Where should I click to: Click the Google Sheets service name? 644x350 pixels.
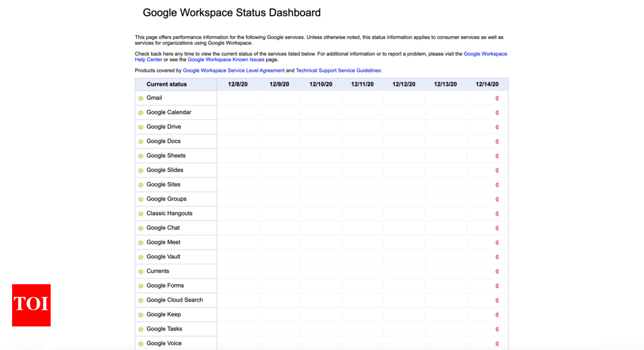coord(166,155)
